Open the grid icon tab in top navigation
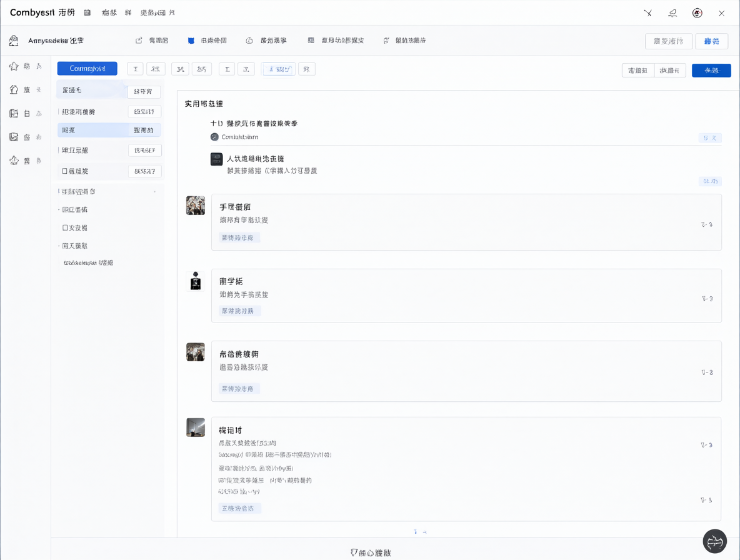 (311, 41)
